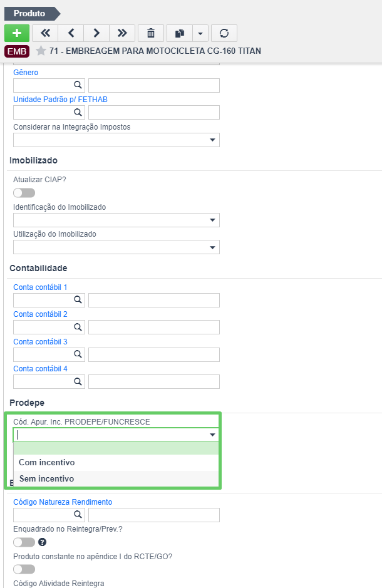Open the Utilização do Imobilizado dropdown
Image resolution: width=382 pixels, height=588 pixels.
pos(116,247)
